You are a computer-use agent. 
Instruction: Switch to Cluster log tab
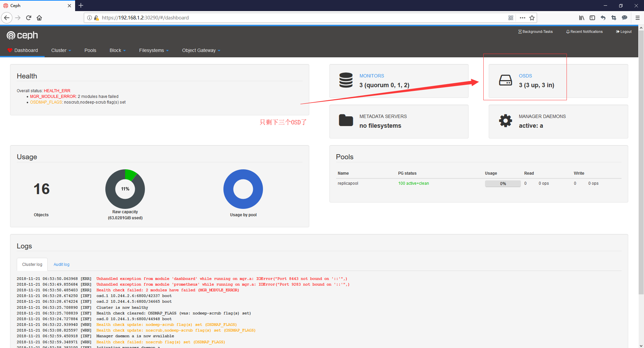tap(32, 265)
